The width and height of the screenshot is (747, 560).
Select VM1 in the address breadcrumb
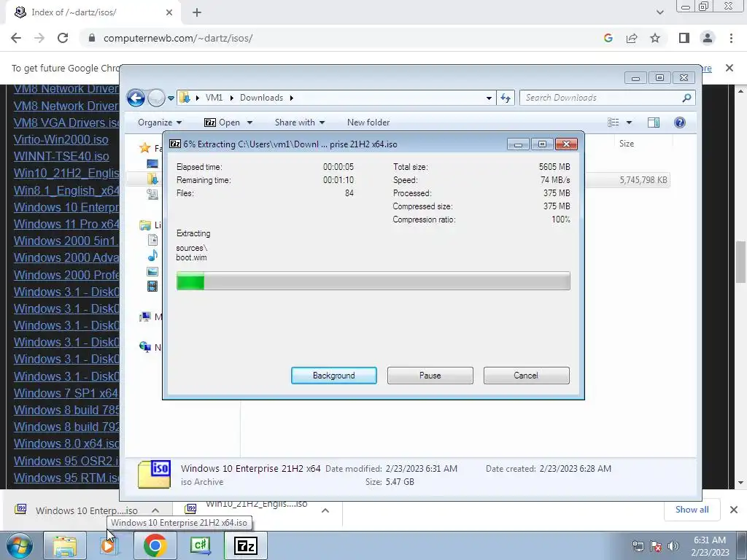point(214,98)
